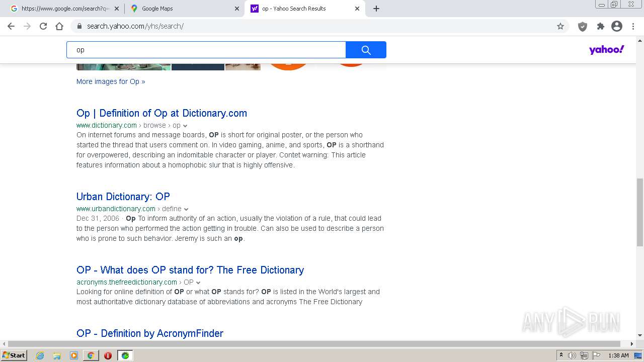Click acronyms.thefreedictionary.com URL text
The width and height of the screenshot is (644, 362).
[x=127, y=282]
